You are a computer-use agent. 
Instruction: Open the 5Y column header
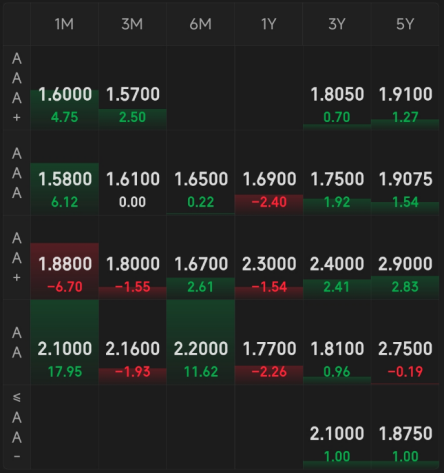(x=405, y=24)
